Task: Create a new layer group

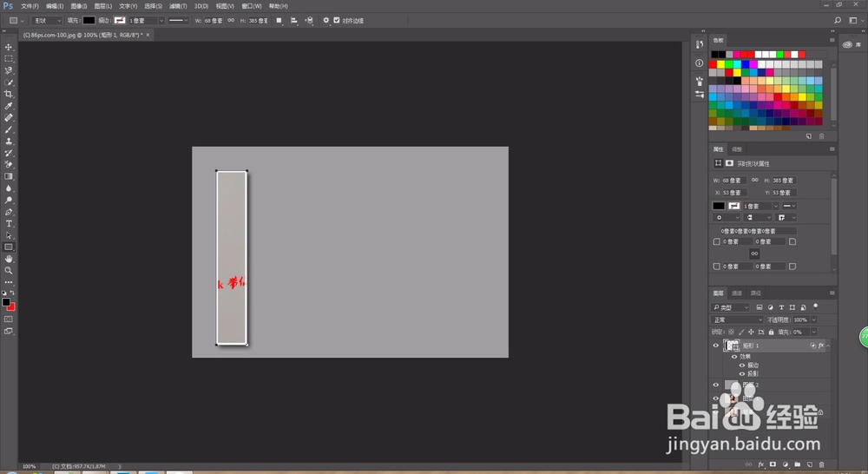Action: pos(797,464)
